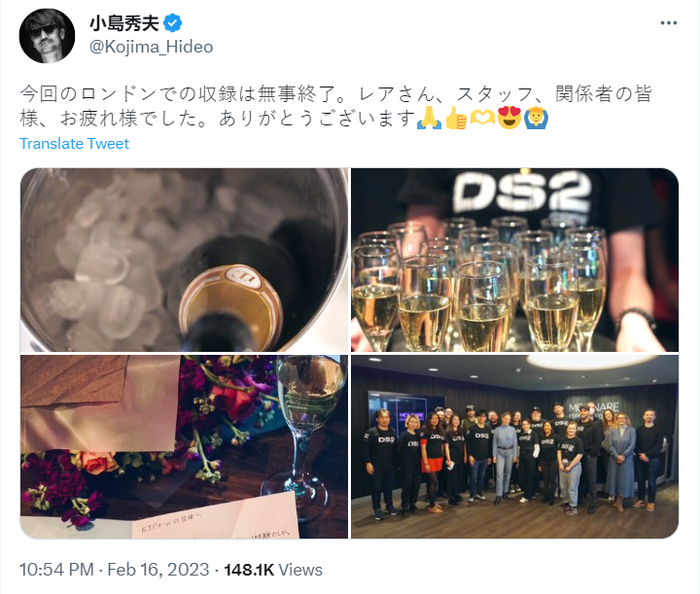Screen dimensions: 700x594
Task: Click the Translate Tweet link
Action: [x=74, y=144]
